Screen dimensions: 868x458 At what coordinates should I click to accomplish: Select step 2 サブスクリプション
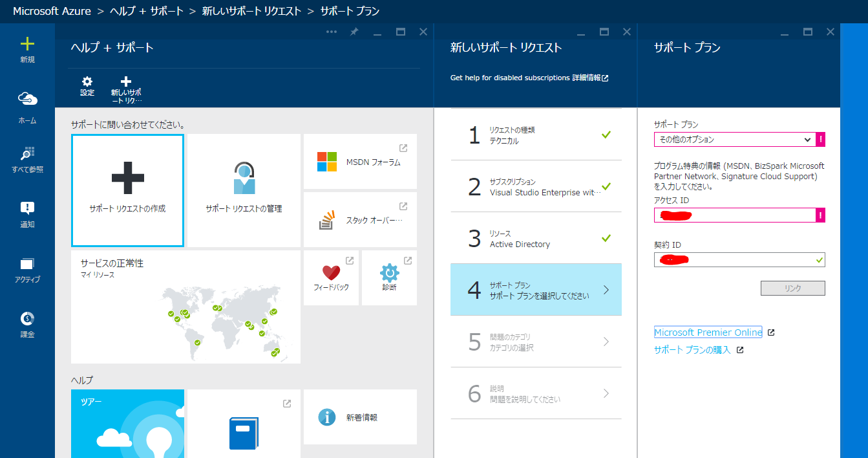pos(536,186)
